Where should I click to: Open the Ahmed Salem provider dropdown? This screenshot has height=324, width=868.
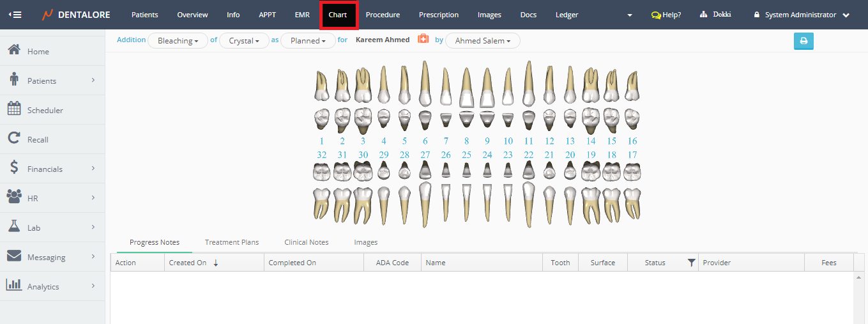(x=482, y=41)
